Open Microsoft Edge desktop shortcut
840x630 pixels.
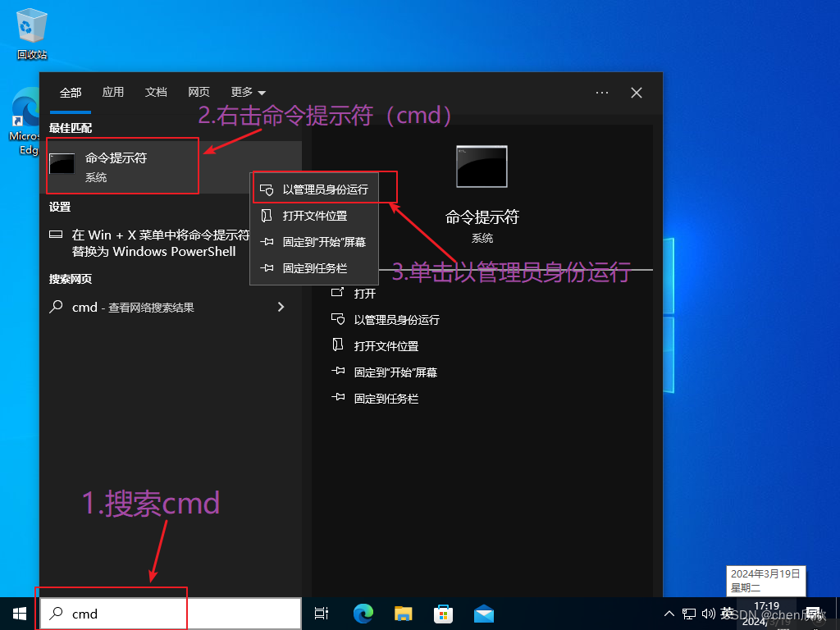pyautogui.click(x=25, y=121)
